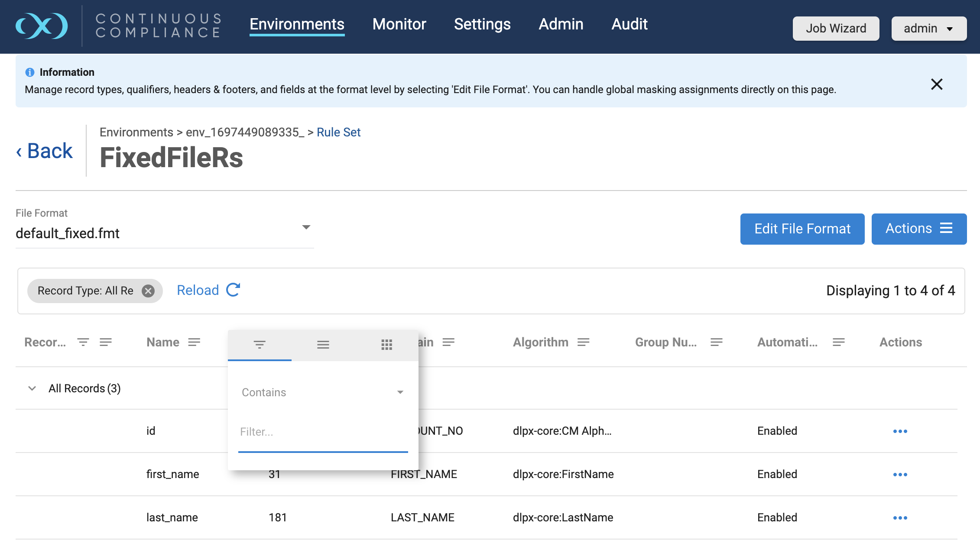
Task: Dismiss the Information banner with X
Action: click(x=937, y=84)
